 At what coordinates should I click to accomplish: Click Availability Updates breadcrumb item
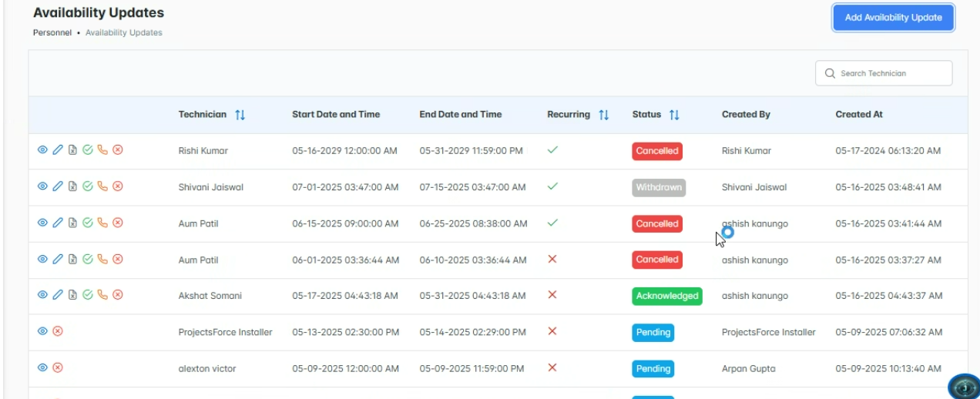pos(124,33)
